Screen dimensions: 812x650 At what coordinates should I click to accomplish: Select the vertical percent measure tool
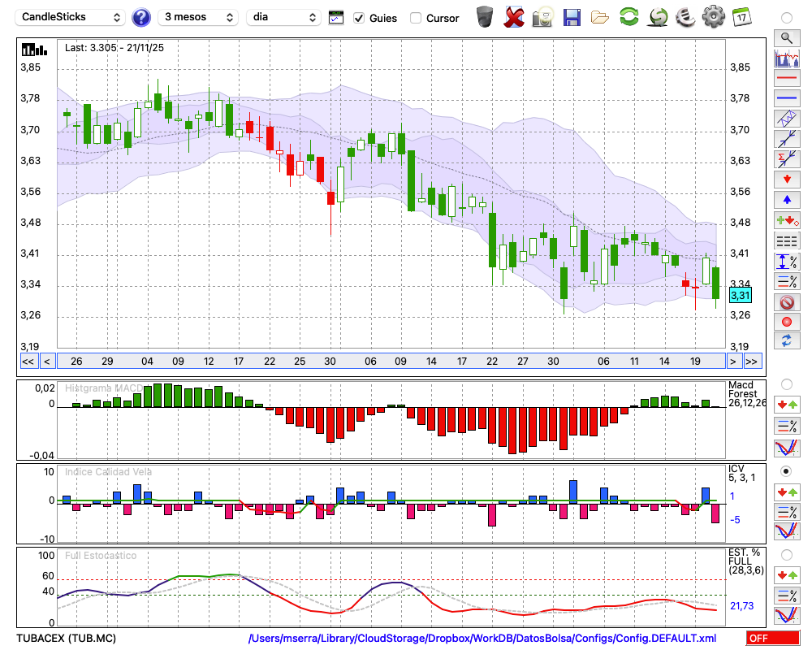(787, 262)
